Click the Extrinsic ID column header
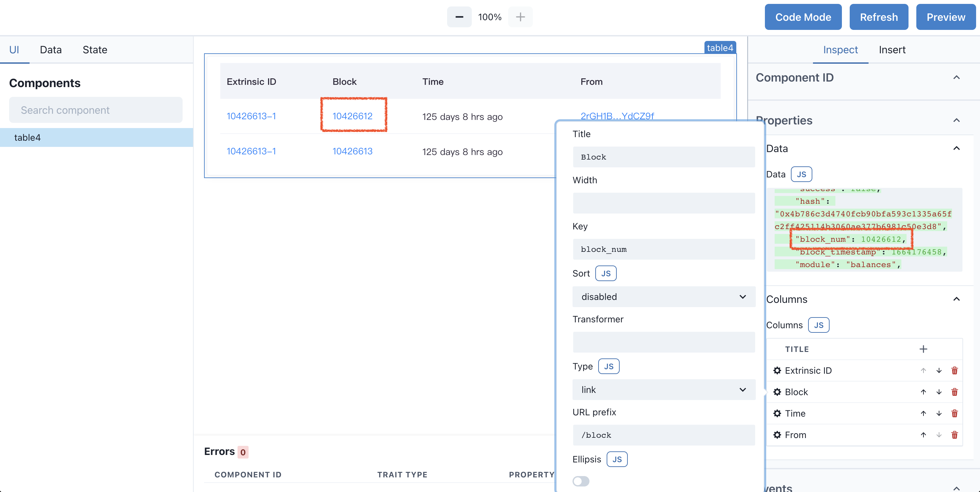The width and height of the screenshot is (980, 492). pyautogui.click(x=251, y=82)
